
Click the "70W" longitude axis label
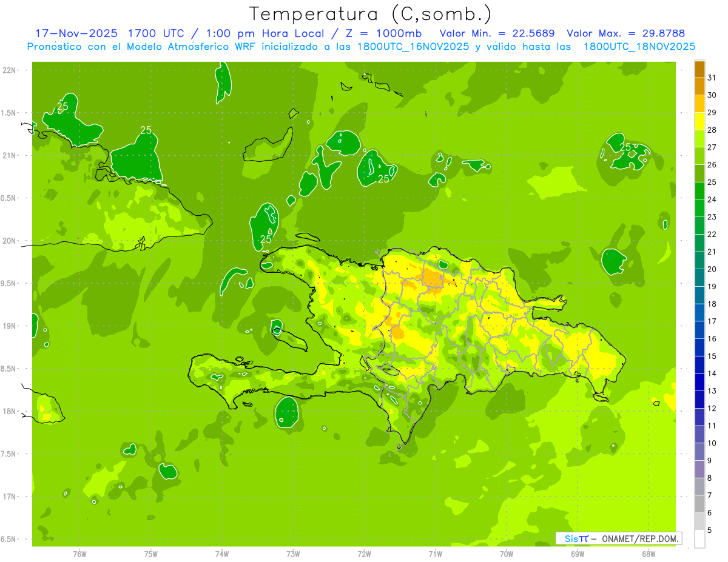point(507,554)
